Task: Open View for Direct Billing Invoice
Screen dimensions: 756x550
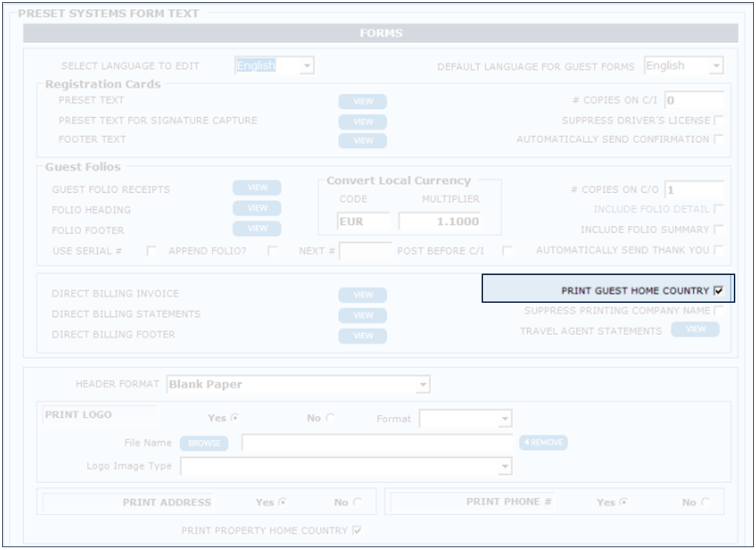Action: point(362,295)
